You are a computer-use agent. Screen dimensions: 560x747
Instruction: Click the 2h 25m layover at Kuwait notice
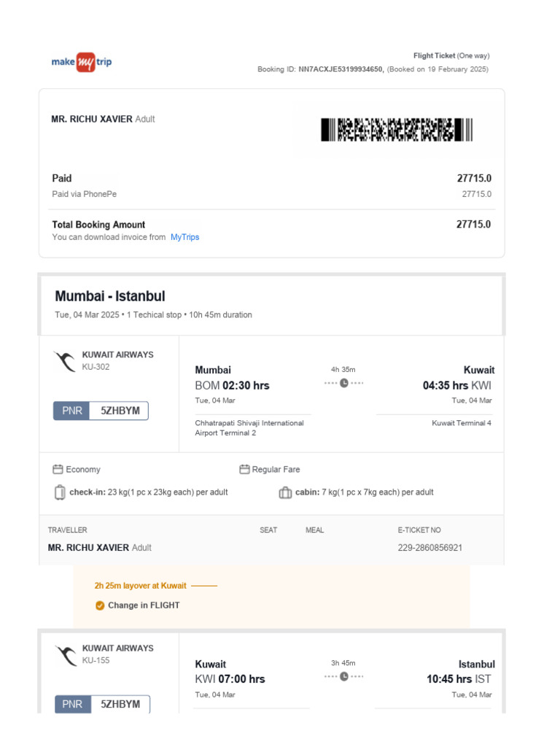click(x=141, y=585)
